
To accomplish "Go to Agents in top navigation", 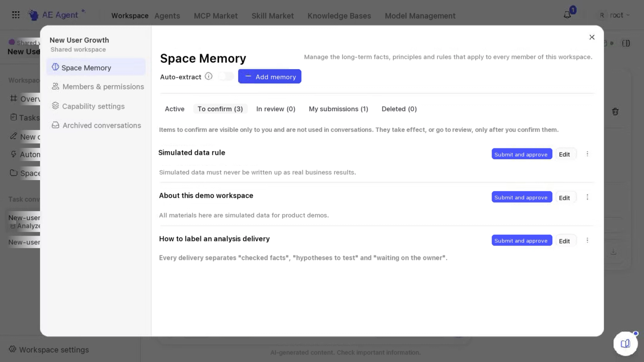I will [167, 16].
